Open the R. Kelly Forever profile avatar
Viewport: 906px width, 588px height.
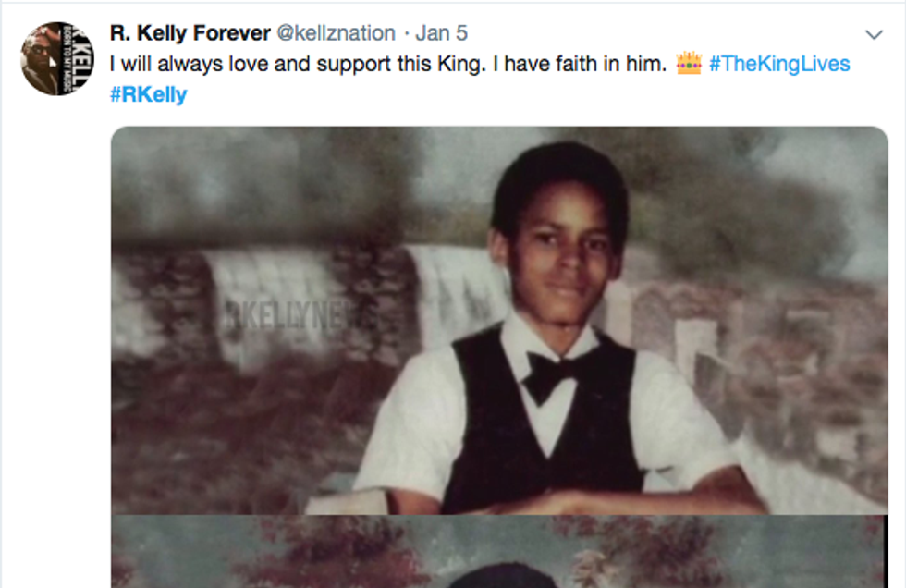[57, 58]
